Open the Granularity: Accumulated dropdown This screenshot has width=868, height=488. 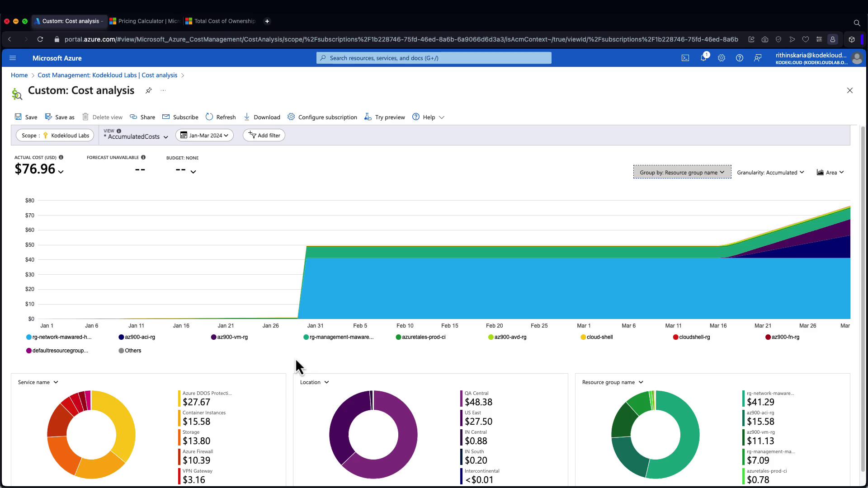770,172
